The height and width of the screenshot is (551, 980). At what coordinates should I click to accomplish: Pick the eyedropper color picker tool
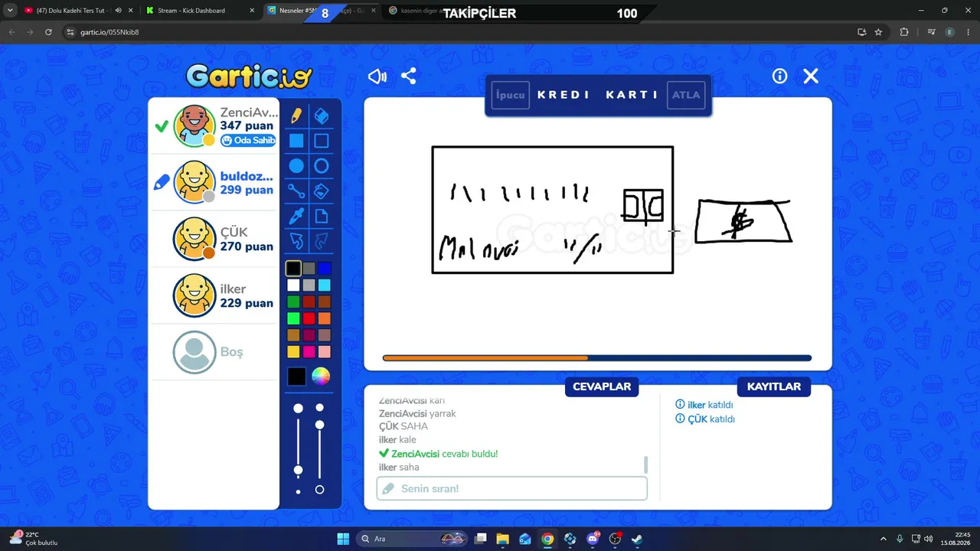pos(296,217)
